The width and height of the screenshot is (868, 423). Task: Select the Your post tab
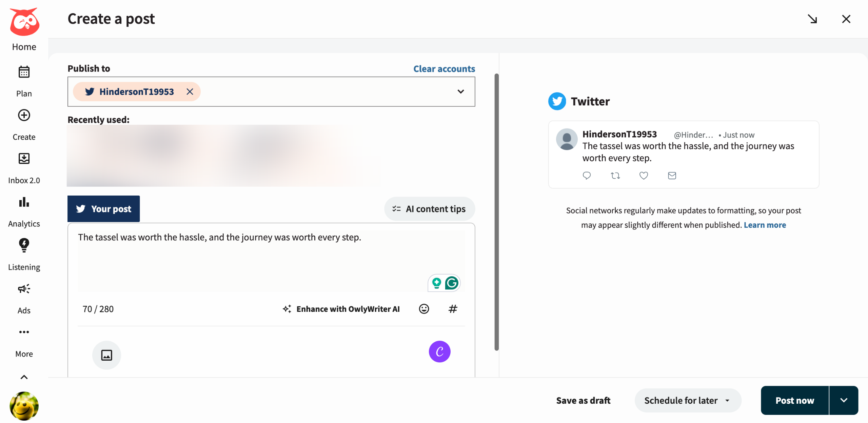tap(104, 209)
